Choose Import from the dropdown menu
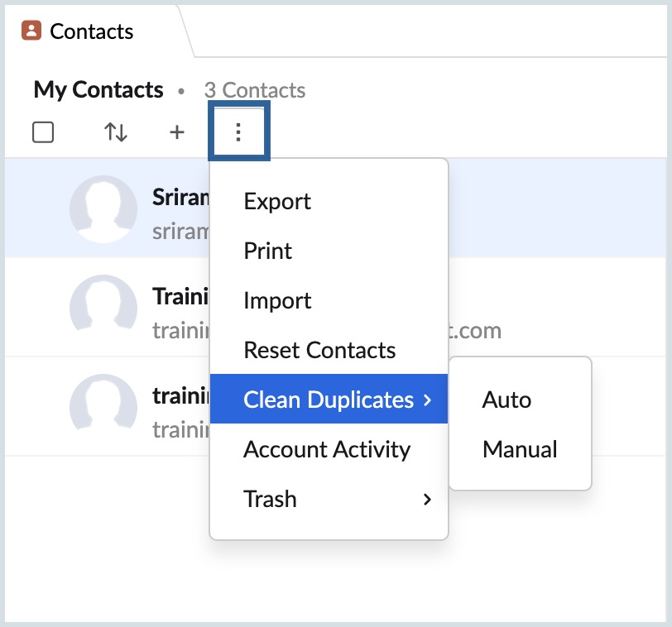Viewport: 672px width, 627px height. tap(277, 300)
